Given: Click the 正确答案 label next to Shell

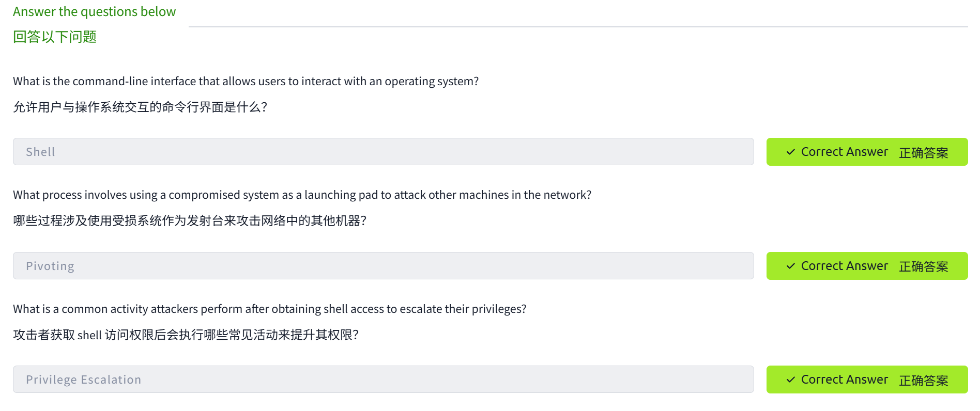Looking at the screenshot, I should pyautogui.click(x=923, y=153).
